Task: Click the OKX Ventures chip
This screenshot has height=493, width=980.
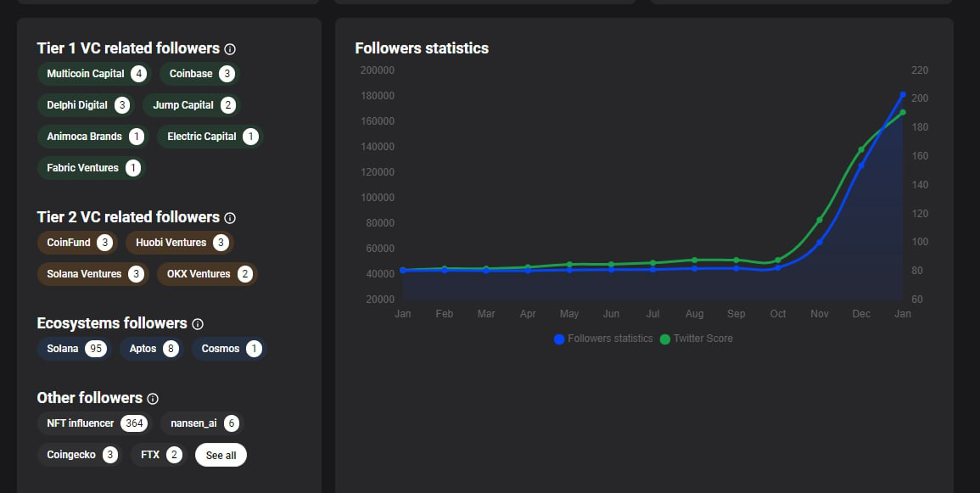Action: tap(208, 274)
